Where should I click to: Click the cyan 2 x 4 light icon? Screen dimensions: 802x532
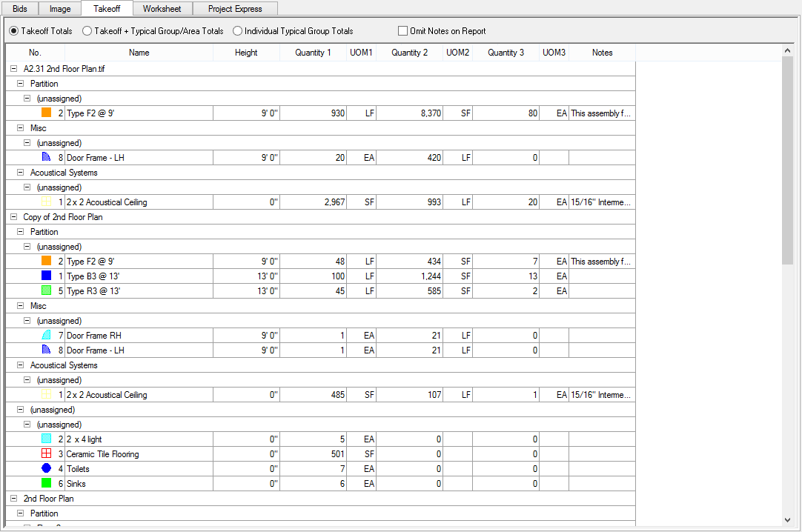[47, 439]
